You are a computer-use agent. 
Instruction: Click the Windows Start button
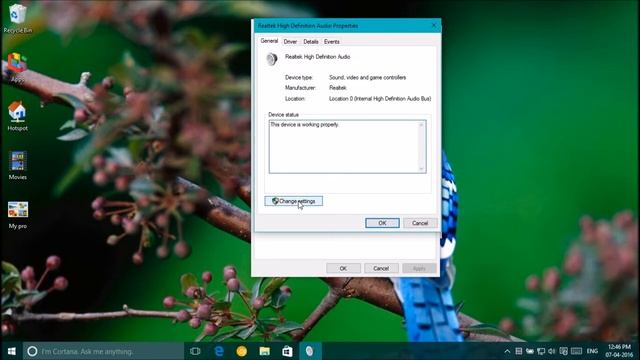pos(11,351)
